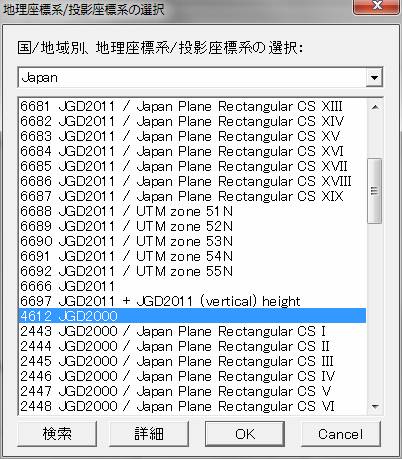Click the Japan combo box field
402x459 pixels.
coord(200,78)
